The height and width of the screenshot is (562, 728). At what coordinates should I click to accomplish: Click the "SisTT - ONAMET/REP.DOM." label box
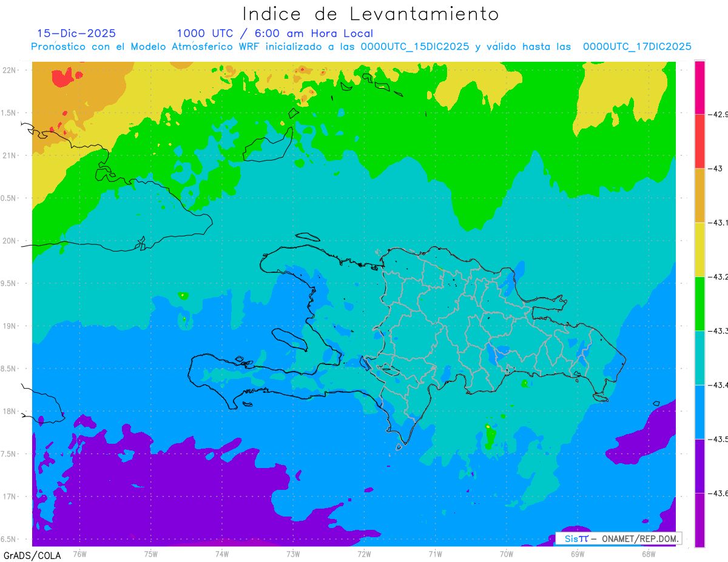pos(619,538)
